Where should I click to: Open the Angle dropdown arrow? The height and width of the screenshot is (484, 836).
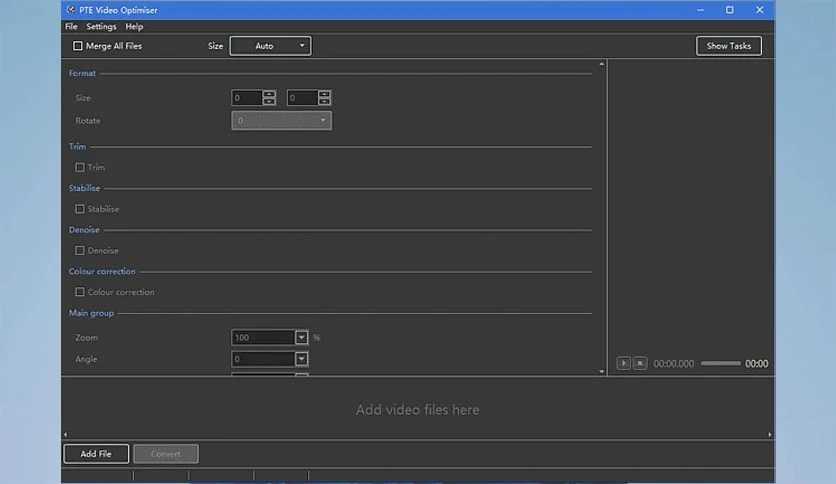(x=301, y=359)
